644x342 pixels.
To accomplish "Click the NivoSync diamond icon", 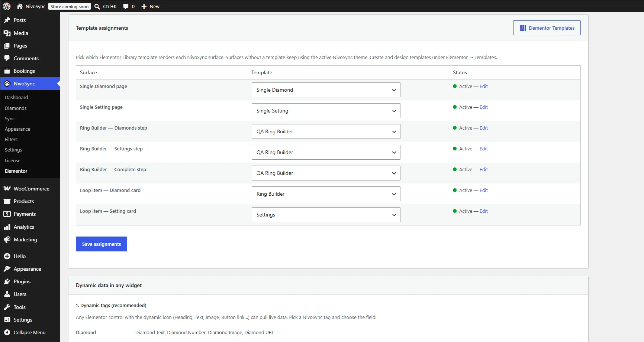I will coord(7,84).
